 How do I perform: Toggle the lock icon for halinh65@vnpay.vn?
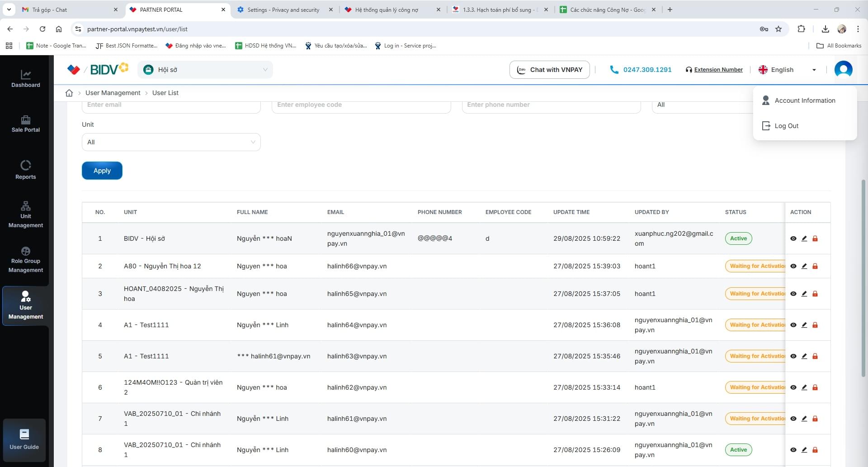point(815,294)
